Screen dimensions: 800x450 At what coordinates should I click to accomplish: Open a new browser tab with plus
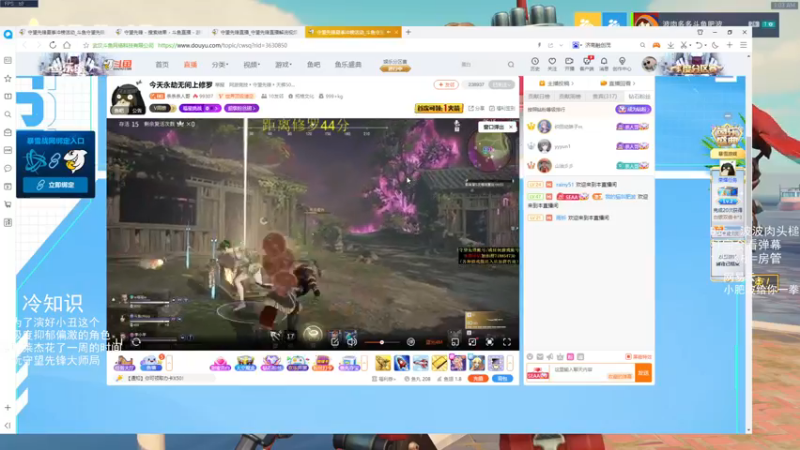click(408, 32)
